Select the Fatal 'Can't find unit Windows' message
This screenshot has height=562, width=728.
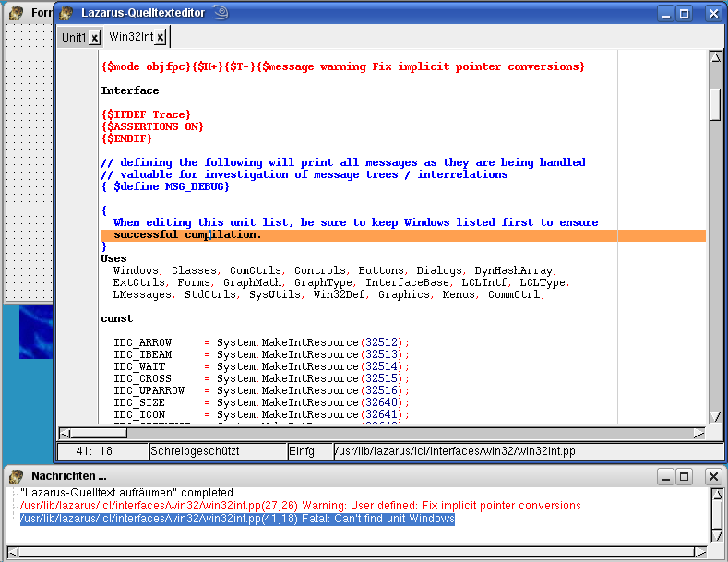(237, 520)
